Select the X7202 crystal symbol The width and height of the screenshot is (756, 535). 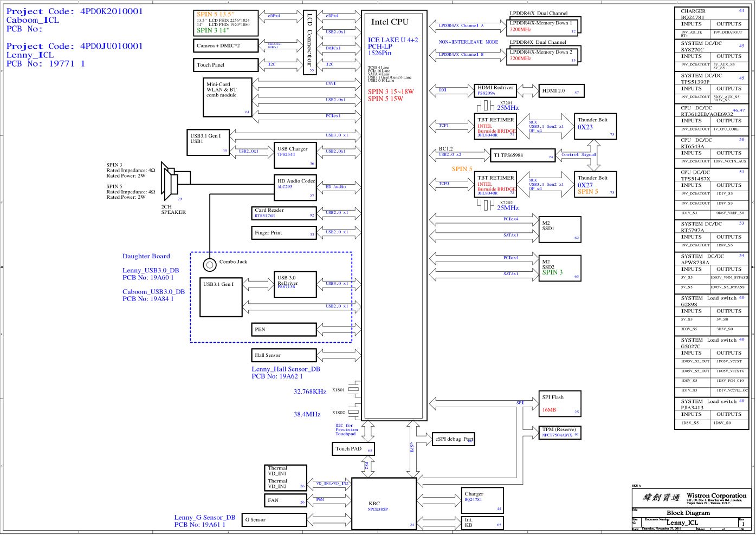tap(486, 204)
